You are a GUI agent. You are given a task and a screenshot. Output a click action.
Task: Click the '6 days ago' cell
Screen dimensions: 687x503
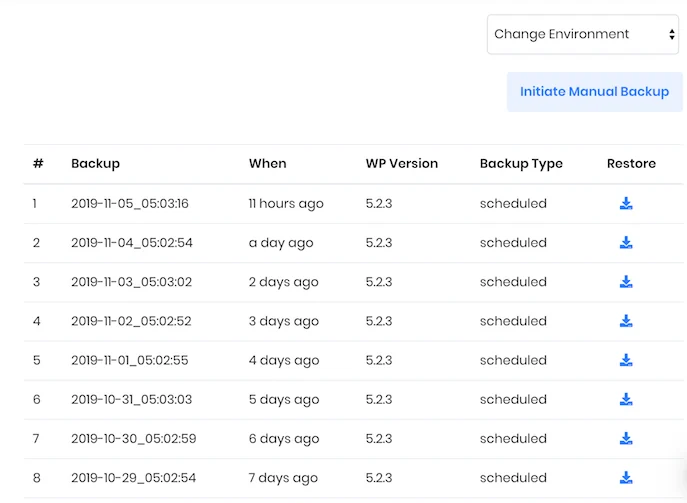tap(284, 439)
